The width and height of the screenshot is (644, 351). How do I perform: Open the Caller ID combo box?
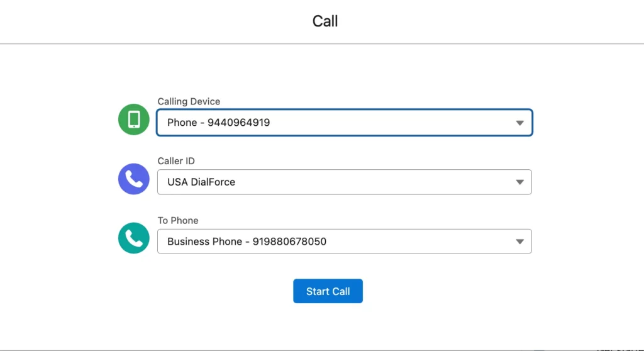click(x=344, y=182)
